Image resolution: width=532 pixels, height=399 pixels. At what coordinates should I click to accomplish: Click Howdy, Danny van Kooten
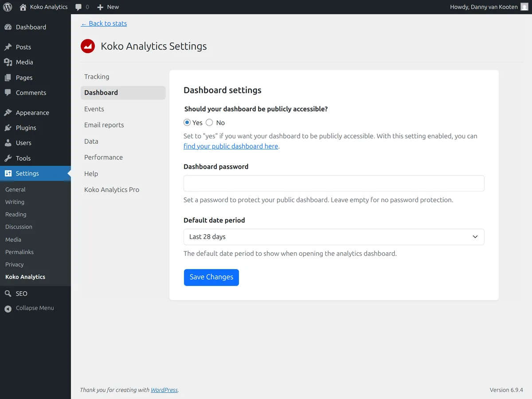pyautogui.click(x=484, y=7)
